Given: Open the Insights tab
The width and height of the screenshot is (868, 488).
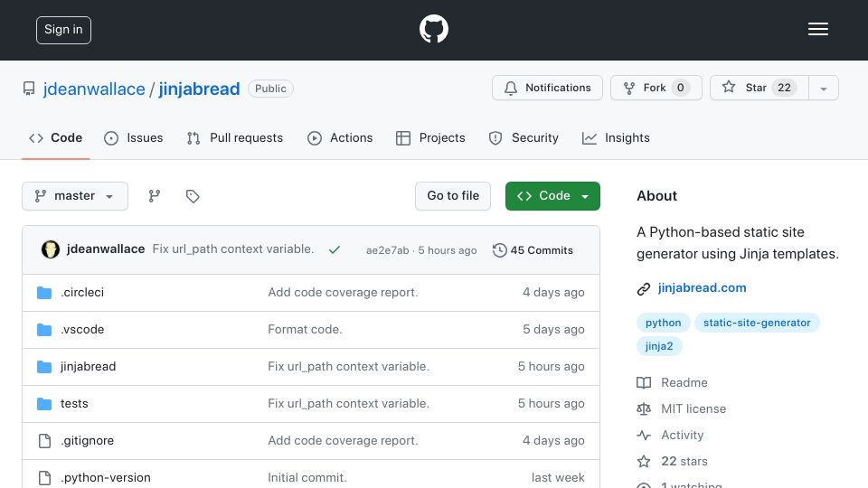Looking at the screenshot, I should coord(616,137).
